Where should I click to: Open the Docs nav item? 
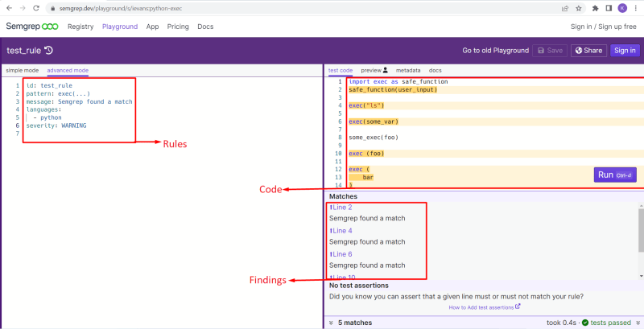coord(205,27)
